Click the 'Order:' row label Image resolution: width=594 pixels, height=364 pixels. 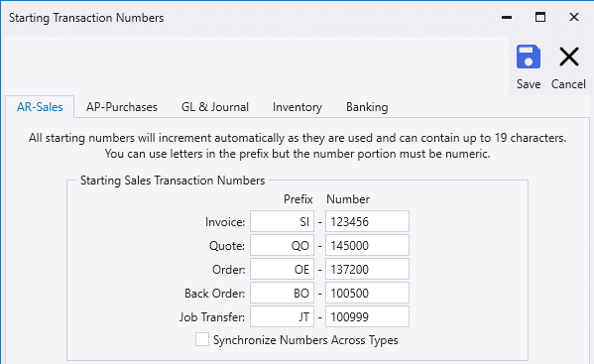click(228, 270)
